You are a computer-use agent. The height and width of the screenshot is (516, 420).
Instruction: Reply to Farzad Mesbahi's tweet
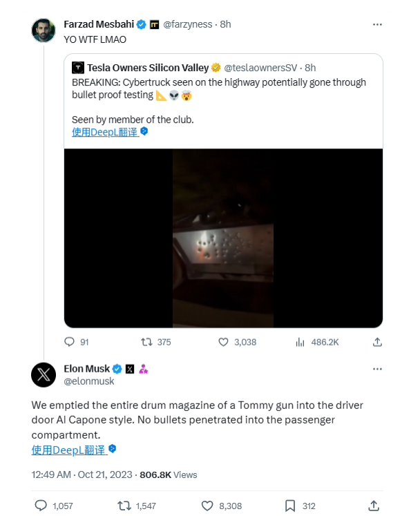click(69, 342)
